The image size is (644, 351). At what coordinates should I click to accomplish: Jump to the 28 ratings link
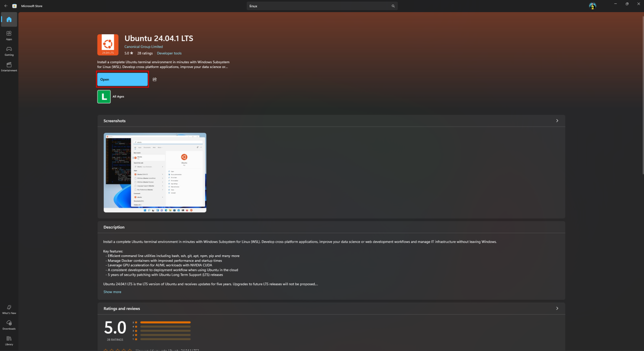(x=145, y=53)
